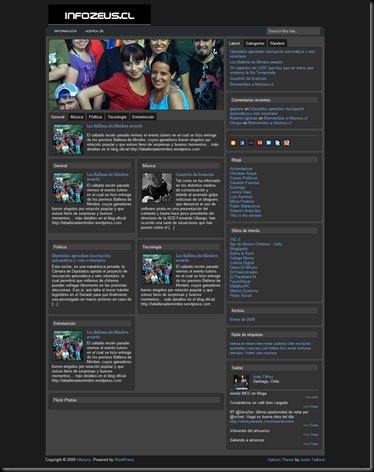Viewport: 374px width, 472px height.
Task: Open the ACERCA DE navigation menu item
Action: coord(94,31)
